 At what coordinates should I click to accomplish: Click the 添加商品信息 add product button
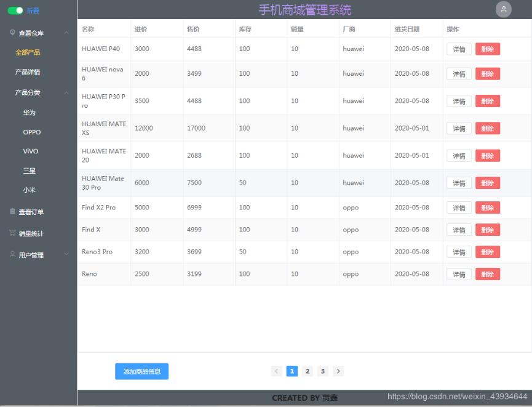(141, 371)
